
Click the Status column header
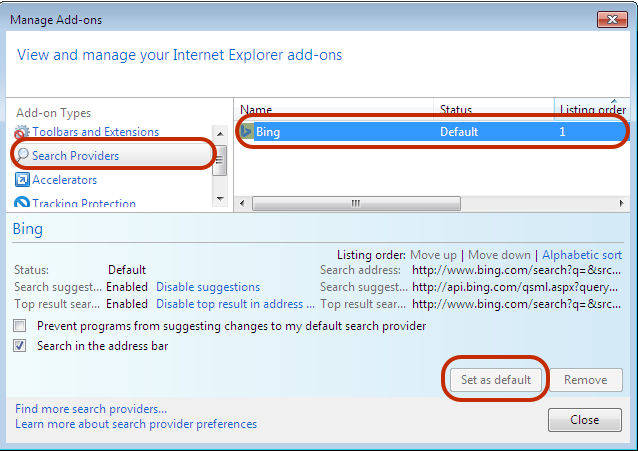(x=494, y=109)
